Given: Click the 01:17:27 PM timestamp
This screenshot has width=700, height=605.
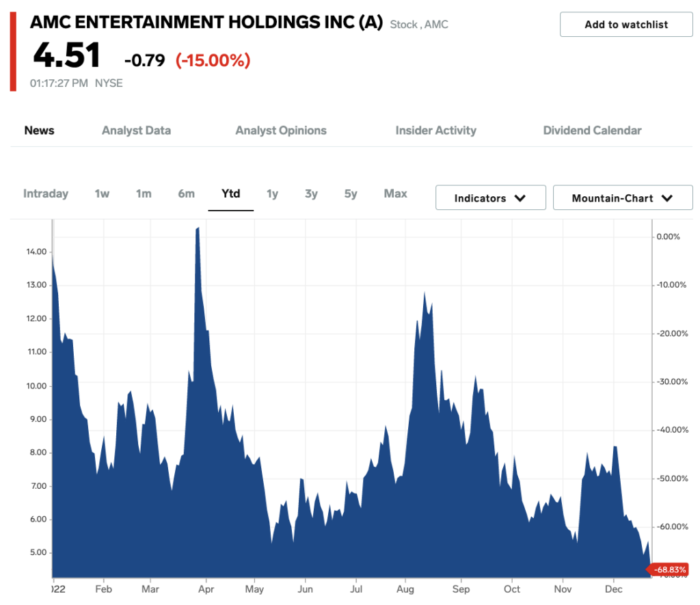Looking at the screenshot, I should pos(59,83).
